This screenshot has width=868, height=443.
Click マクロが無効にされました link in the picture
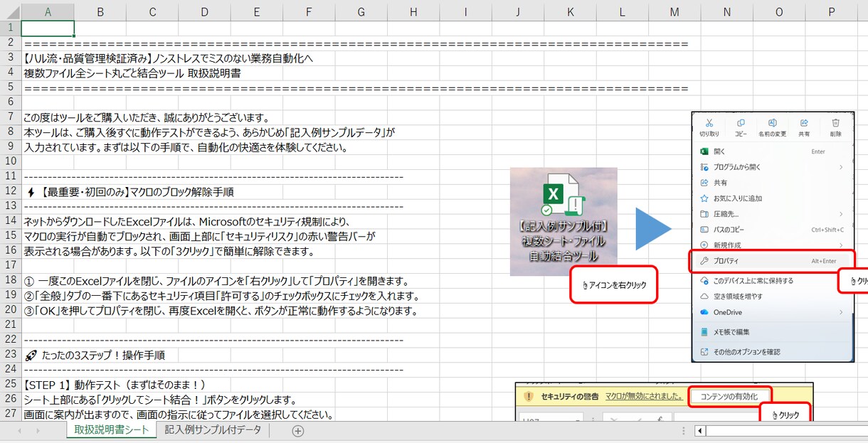pos(643,397)
